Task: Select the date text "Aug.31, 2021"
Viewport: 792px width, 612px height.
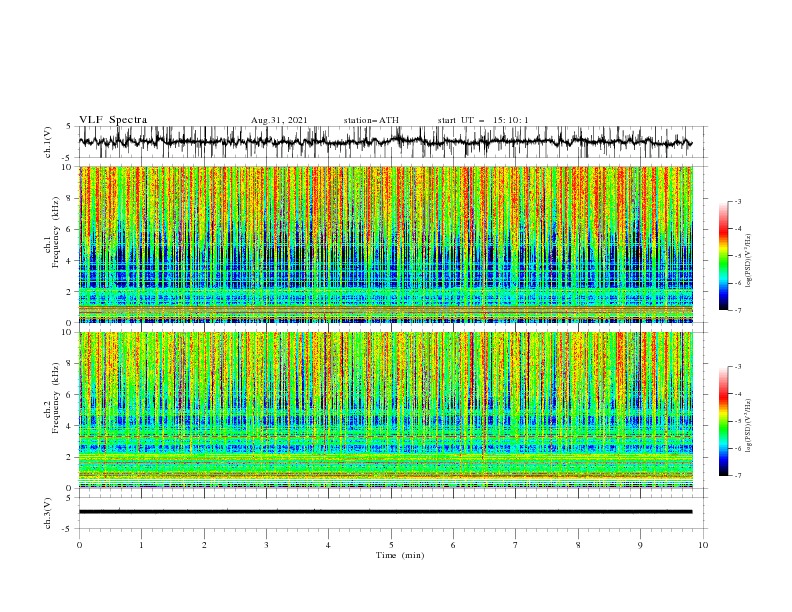Action: 279,120
